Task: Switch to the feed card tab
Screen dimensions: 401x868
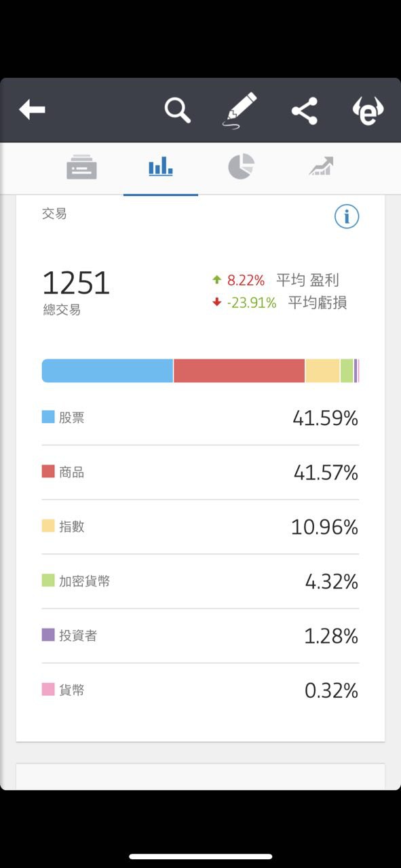Action: point(81,167)
